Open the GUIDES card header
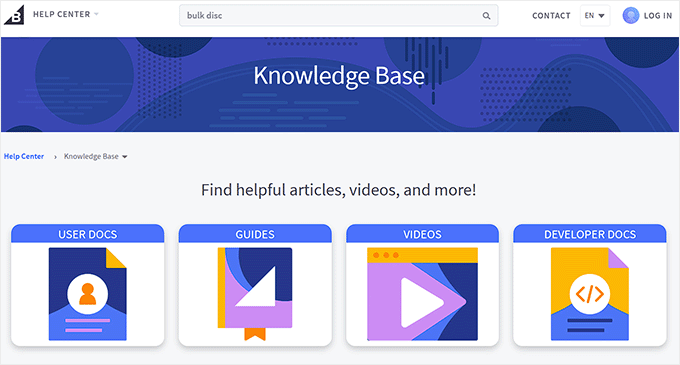 click(255, 234)
